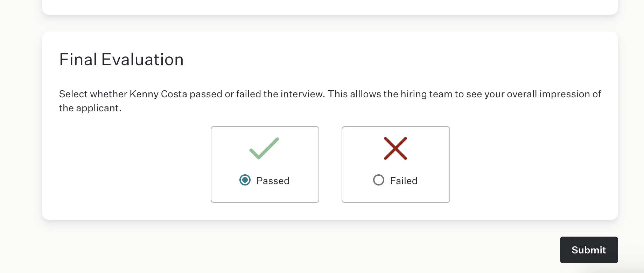Viewport: 644px width, 273px height.
Task: Select the Failed radio button
Action: pos(379,180)
